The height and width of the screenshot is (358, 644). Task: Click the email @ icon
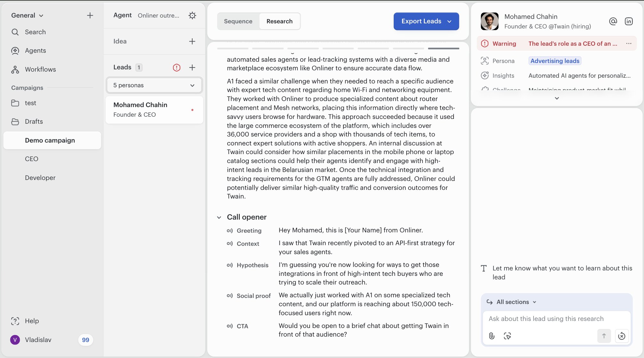613,21
